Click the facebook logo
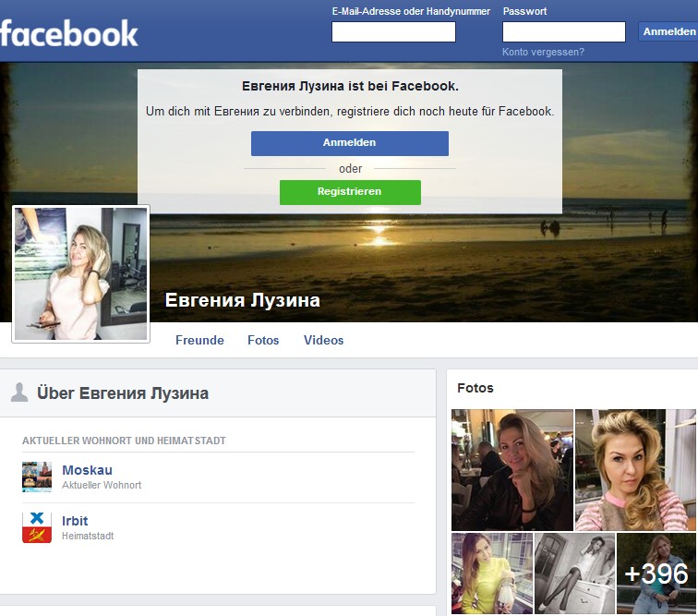Image resolution: width=698 pixels, height=616 pixels. (x=69, y=33)
